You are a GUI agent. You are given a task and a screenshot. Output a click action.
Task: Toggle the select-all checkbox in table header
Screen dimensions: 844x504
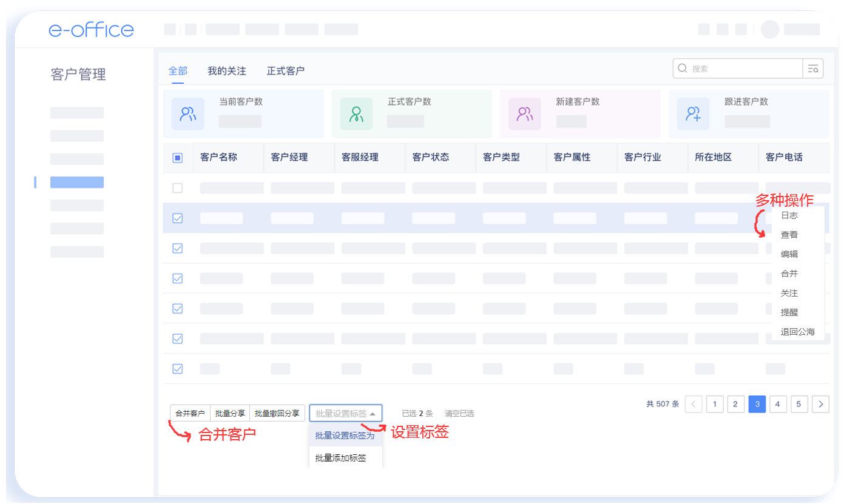point(178,158)
